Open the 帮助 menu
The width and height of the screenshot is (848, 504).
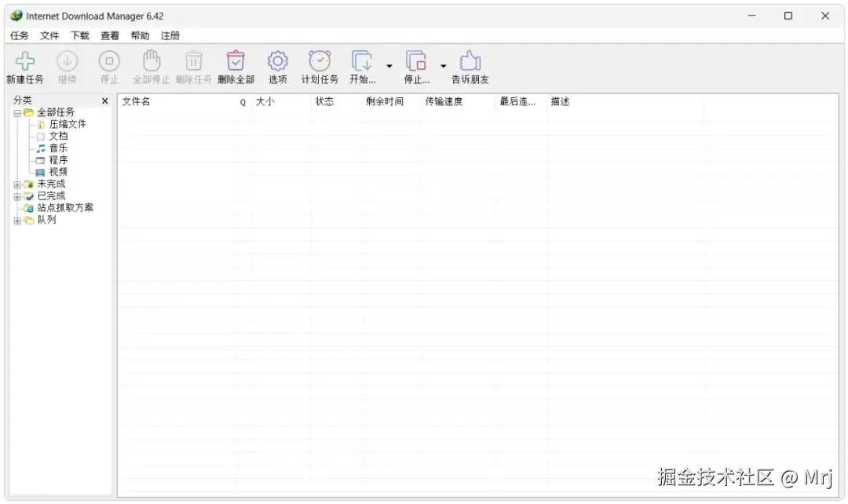(x=140, y=35)
